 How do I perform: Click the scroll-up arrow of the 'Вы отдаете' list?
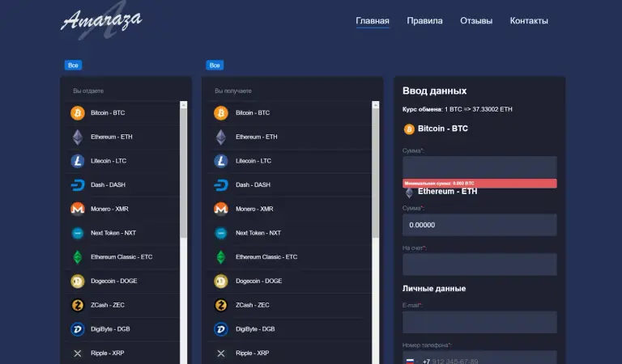(183, 105)
